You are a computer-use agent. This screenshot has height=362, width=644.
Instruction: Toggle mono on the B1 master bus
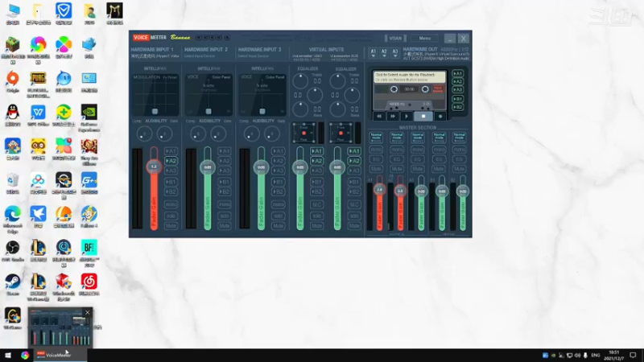click(x=439, y=150)
